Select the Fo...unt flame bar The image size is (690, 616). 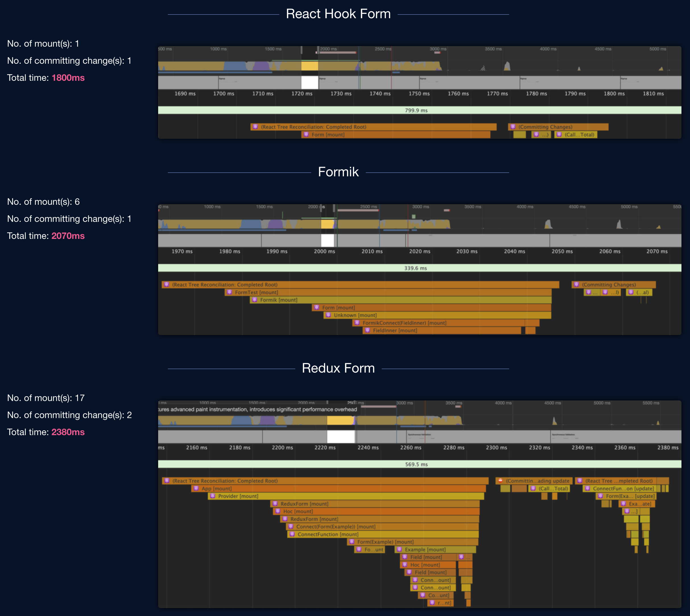click(369, 550)
